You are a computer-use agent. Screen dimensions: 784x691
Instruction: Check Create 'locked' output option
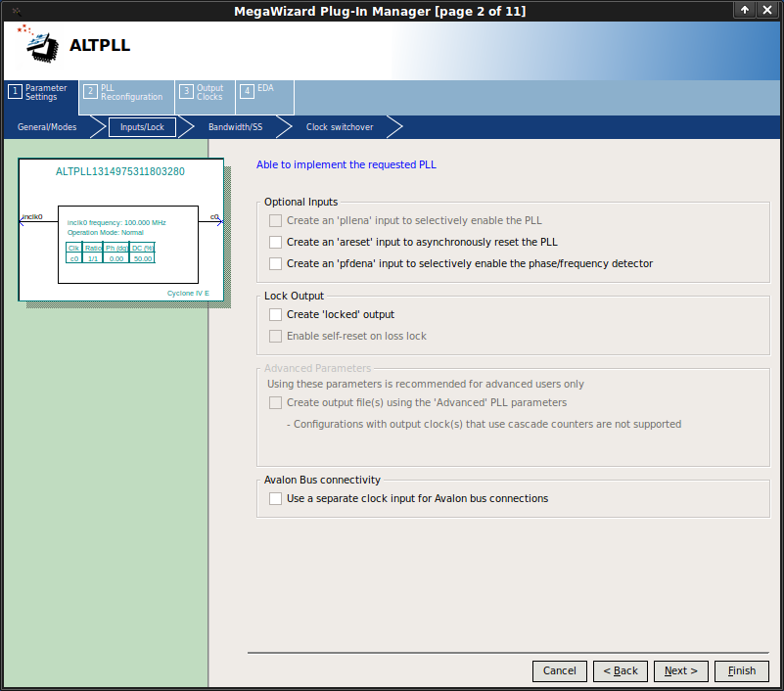276,314
